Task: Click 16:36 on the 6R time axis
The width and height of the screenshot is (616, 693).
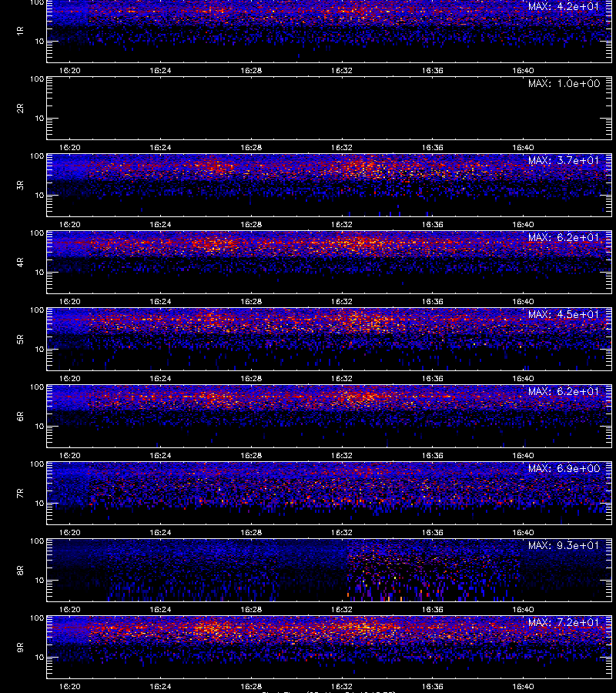Action: [433, 456]
